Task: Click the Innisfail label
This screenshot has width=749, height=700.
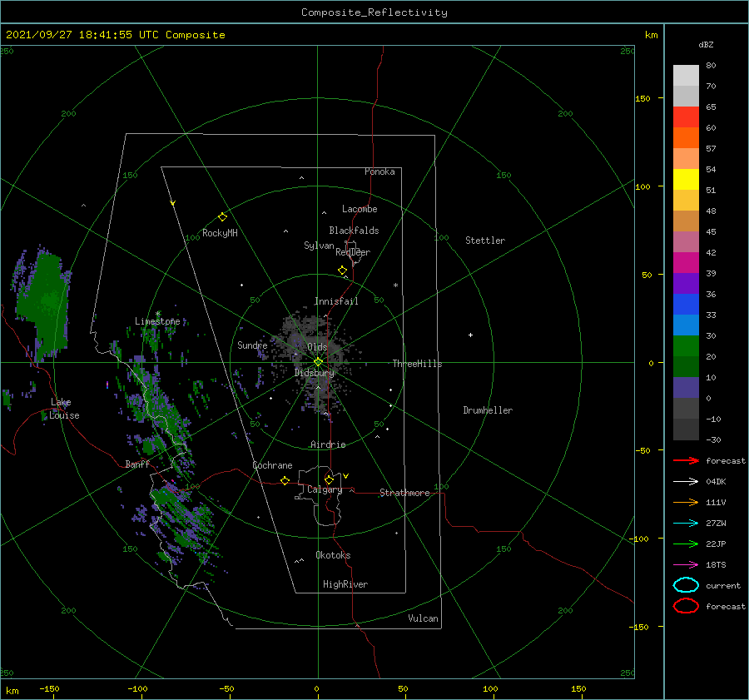Action: coord(336,301)
